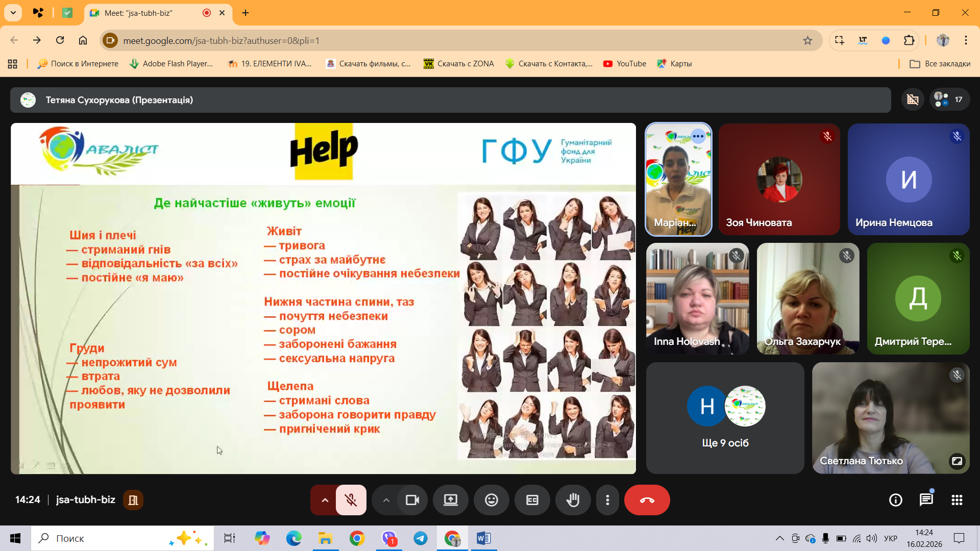Open the YouTube bookmark
The image size is (980, 551).
pyautogui.click(x=624, y=64)
